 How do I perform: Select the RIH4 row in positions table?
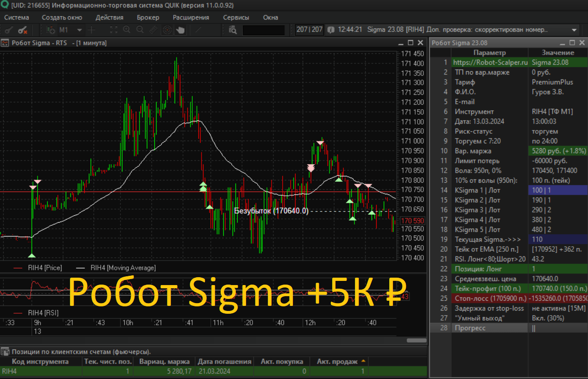point(213,371)
